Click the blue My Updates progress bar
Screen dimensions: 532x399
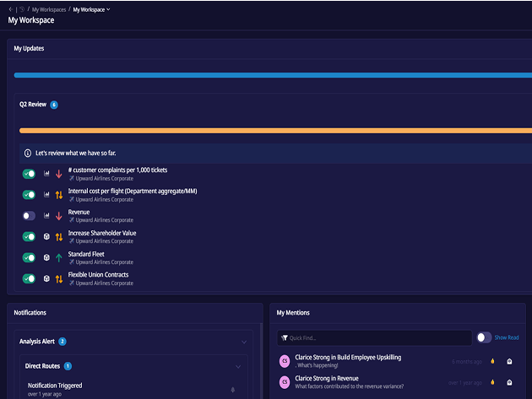(273, 75)
